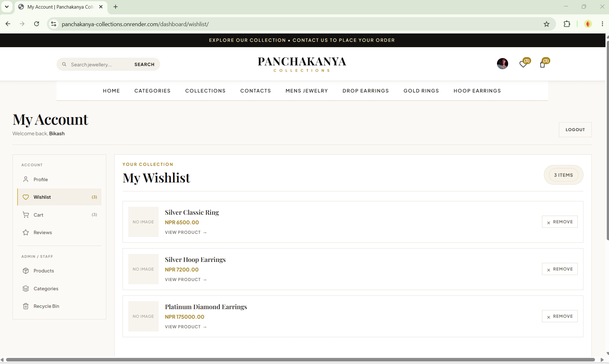Open wishlist heart icon in header
The image size is (609, 364).
click(523, 64)
